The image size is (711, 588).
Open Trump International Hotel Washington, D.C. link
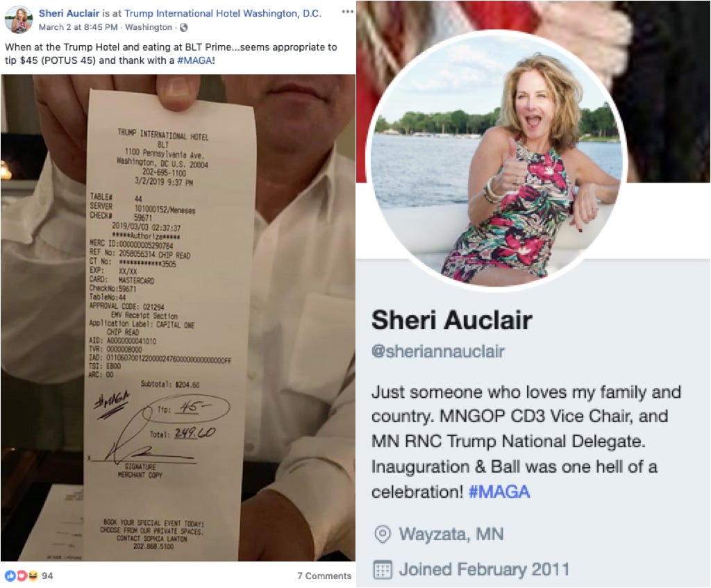(x=223, y=13)
